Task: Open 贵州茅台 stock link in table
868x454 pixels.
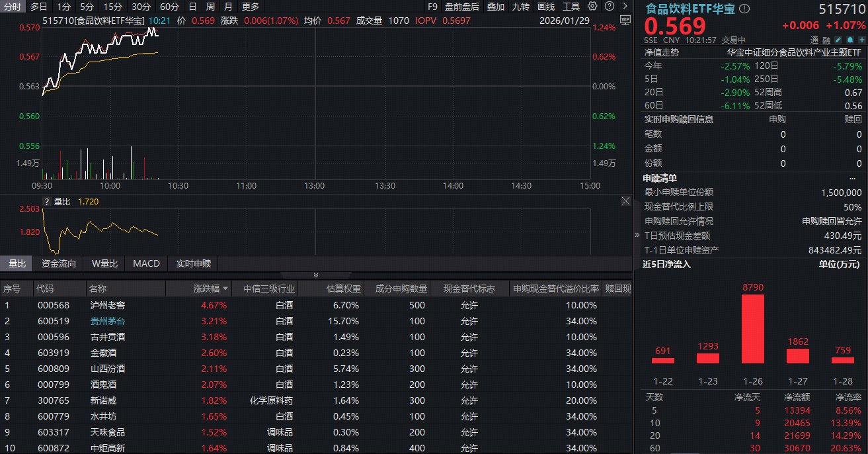Action: click(x=107, y=321)
